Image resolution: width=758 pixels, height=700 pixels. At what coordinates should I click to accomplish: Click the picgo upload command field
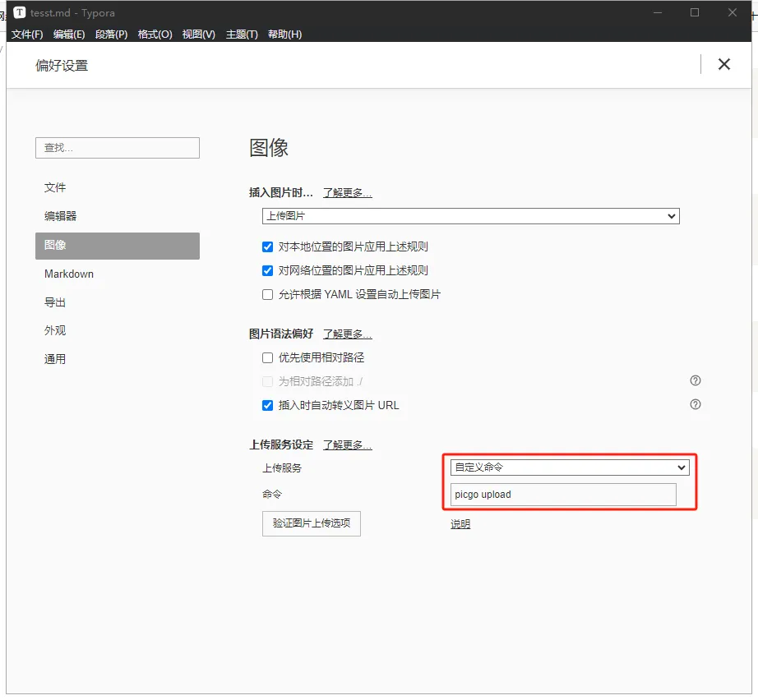[563, 495]
